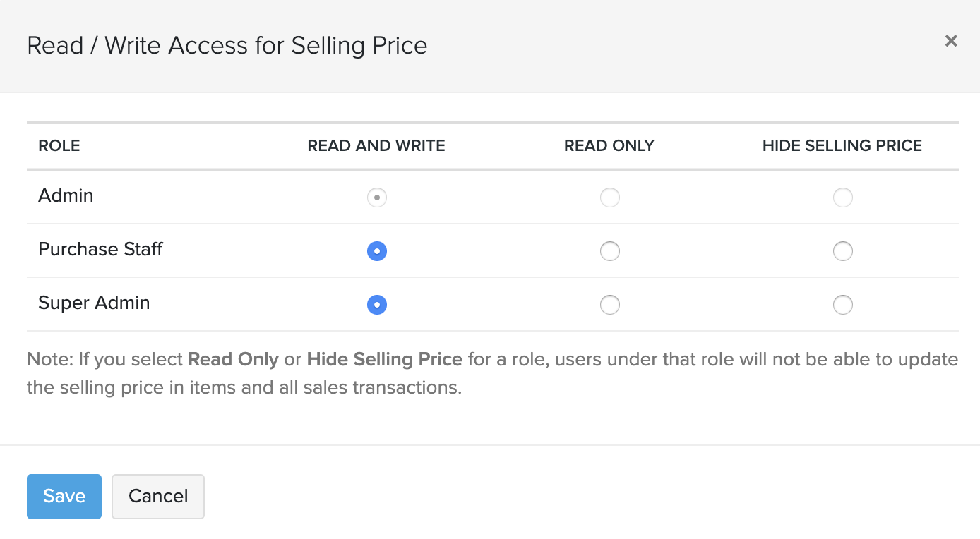Click the Purchase Staff role label
Screen dimensions: 980x539
point(100,250)
